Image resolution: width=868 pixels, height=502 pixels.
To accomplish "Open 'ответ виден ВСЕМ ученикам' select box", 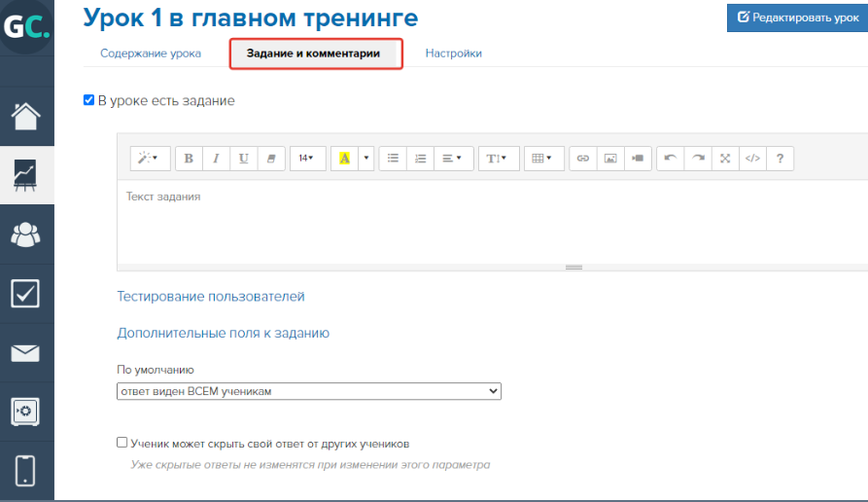I will click(309, 391).
